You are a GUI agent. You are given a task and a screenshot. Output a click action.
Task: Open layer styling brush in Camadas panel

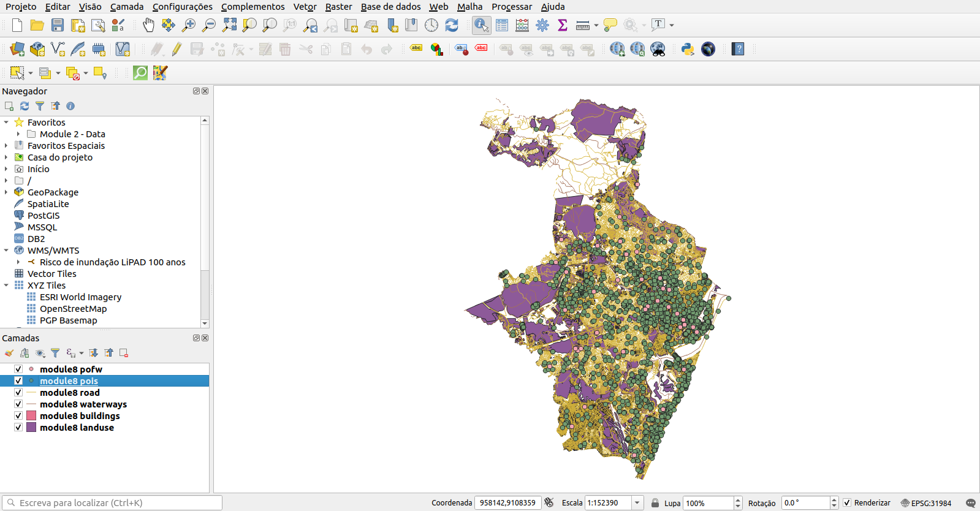coord(9,353)
